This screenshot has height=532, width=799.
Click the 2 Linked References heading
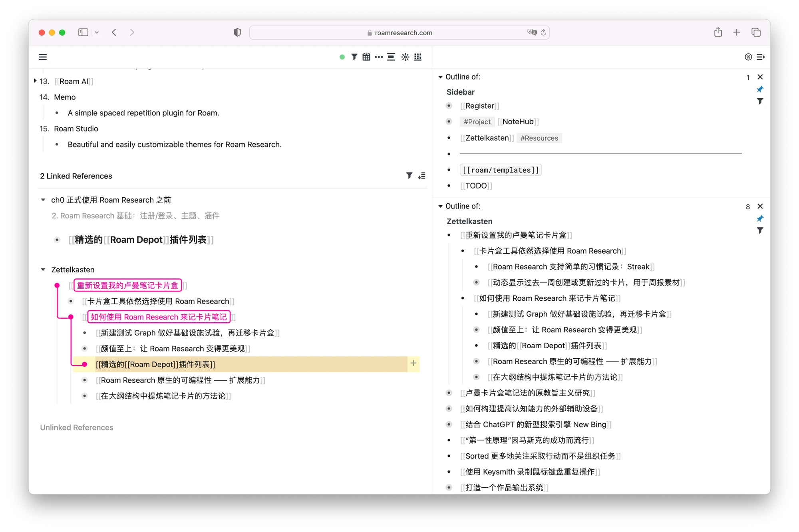pos(76,176)
